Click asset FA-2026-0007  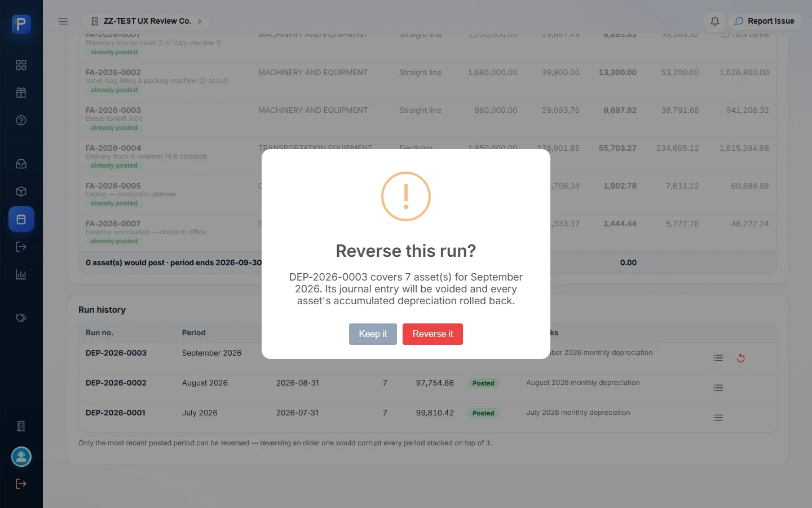point(113,224)
